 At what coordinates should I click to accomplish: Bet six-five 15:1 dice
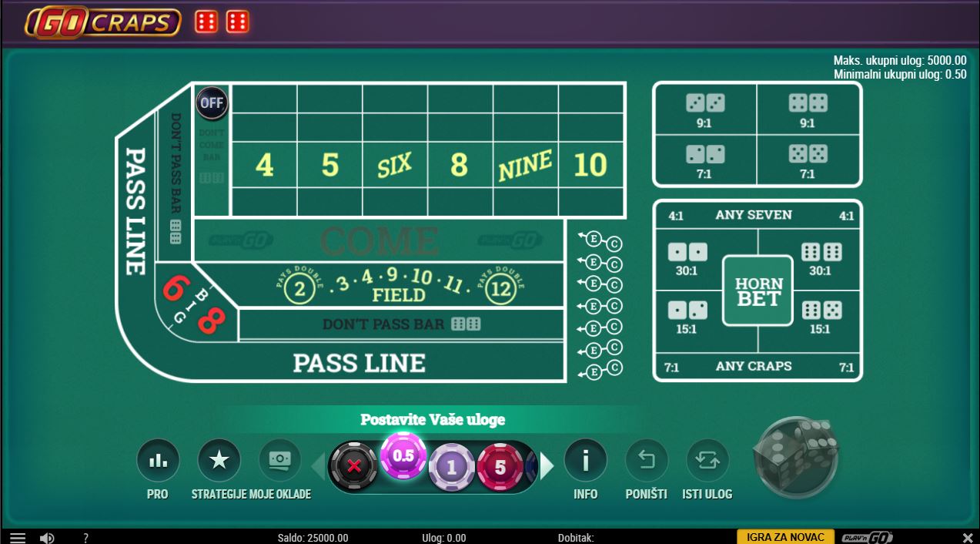[821, 317]
